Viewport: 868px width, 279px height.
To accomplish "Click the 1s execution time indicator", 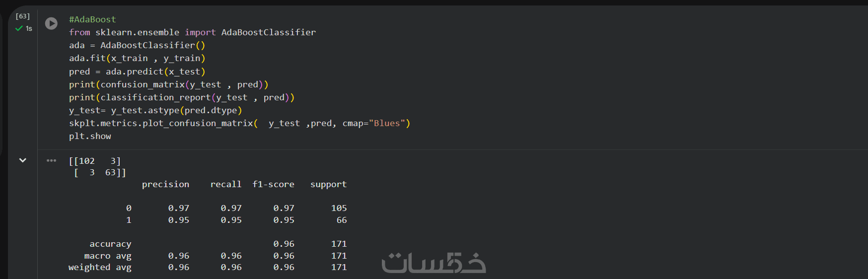I will [x=29, y=29].
